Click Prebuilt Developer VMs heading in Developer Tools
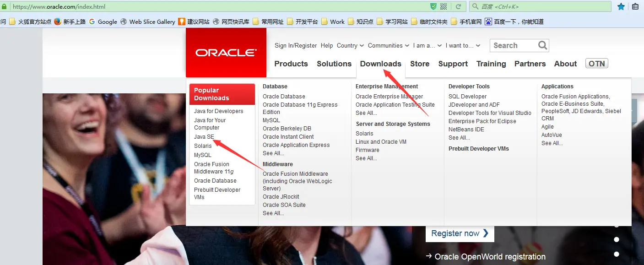644x265 pixels. point(479,149)
